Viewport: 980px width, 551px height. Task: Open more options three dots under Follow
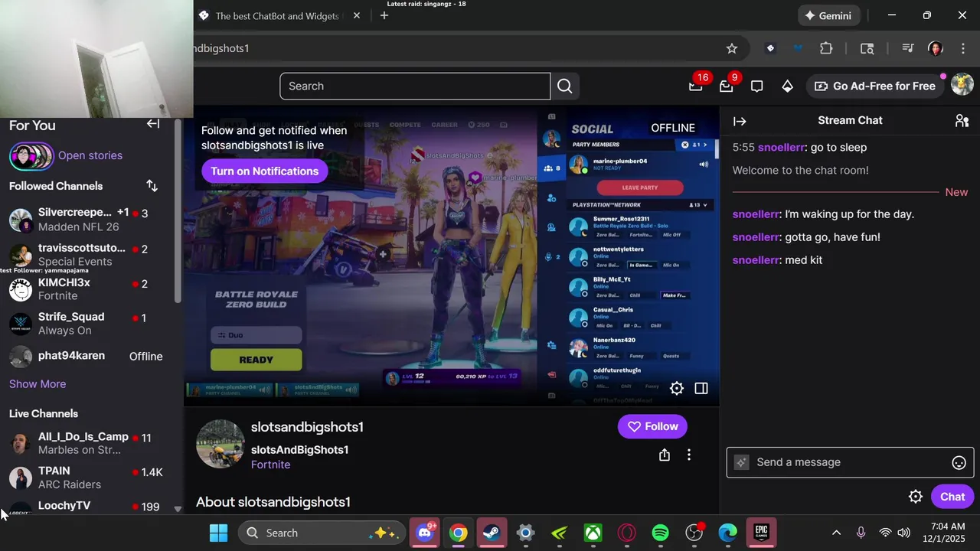pyautogui.click(x=689, y=455)
